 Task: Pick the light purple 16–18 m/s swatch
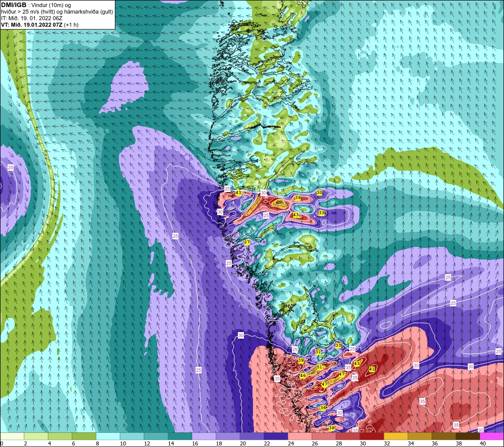click(204, 436)
